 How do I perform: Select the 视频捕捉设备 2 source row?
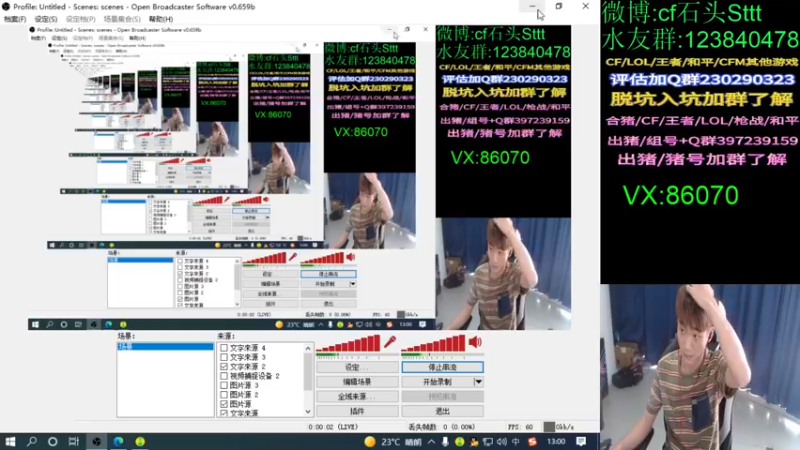(262, 376)
